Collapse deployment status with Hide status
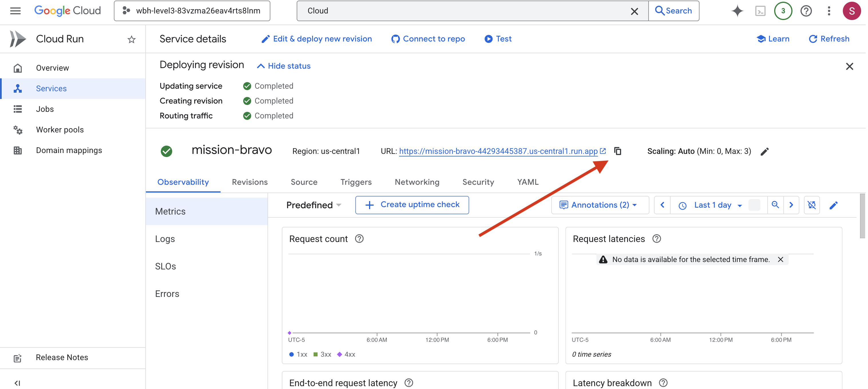The image size is (868, 389). pos(284,66)
